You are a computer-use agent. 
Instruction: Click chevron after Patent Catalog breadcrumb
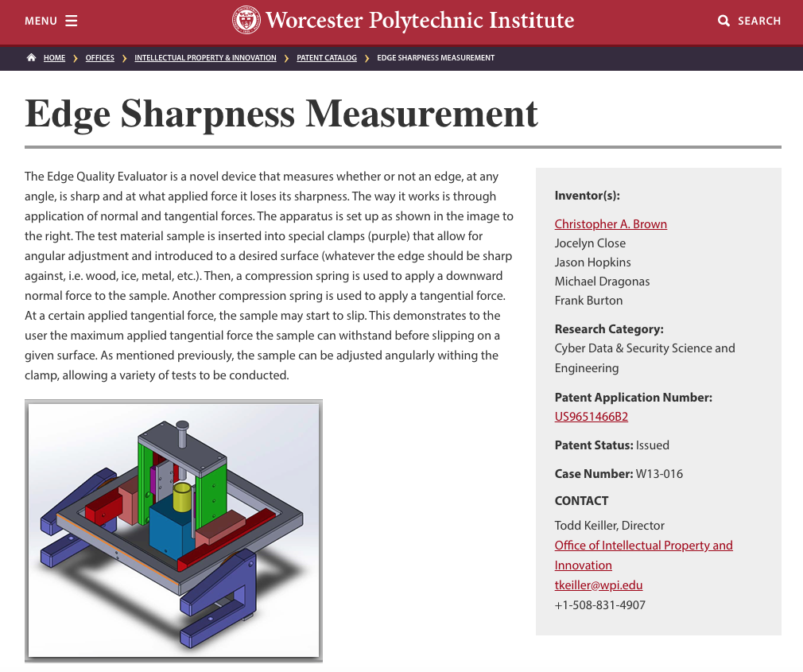coord(367,58)
